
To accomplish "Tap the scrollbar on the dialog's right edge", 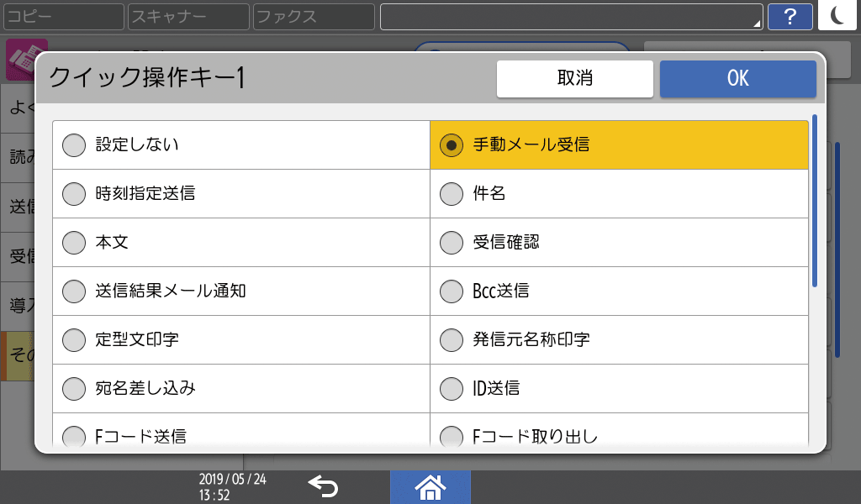I will [817, 193].
